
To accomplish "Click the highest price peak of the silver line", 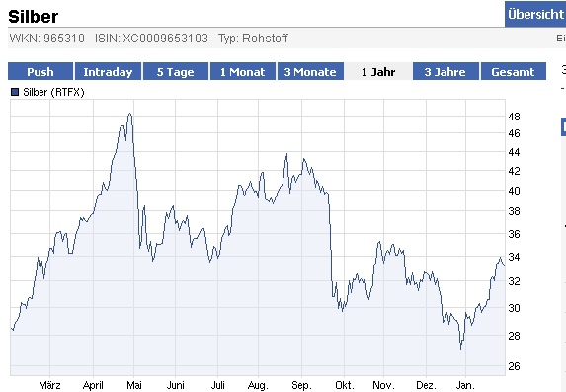I will (130, 114).
